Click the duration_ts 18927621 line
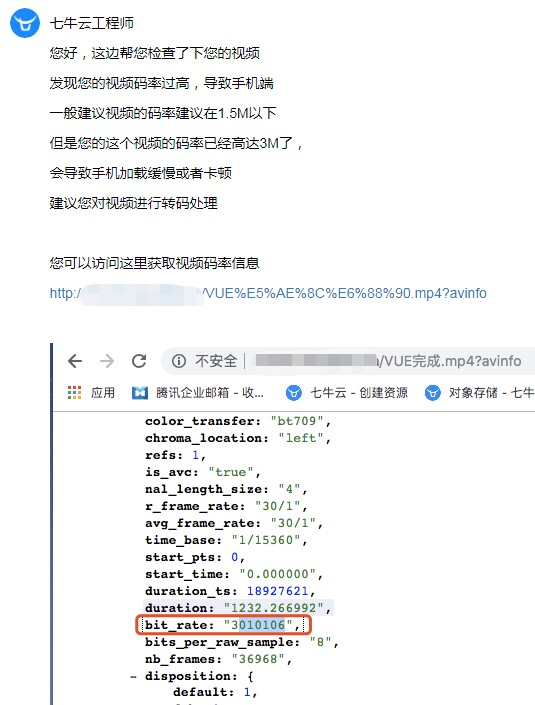 point(230,591)
